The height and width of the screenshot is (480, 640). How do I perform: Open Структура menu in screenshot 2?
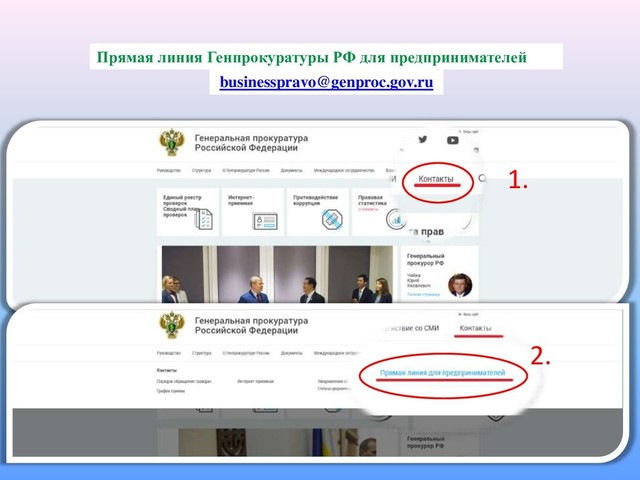[202, 353]
